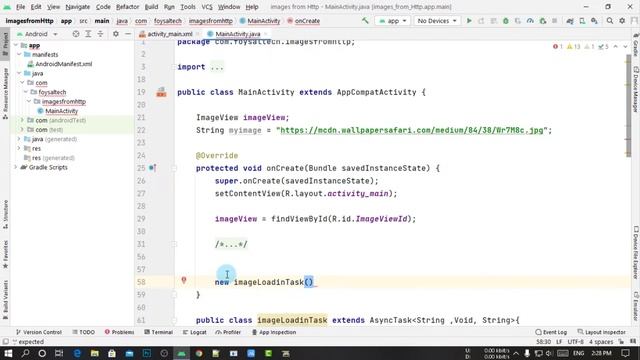640x360 pixels.
Task: Select MainActivity.java editor tab
Action: pyautogui.click(x=238, y=34)
